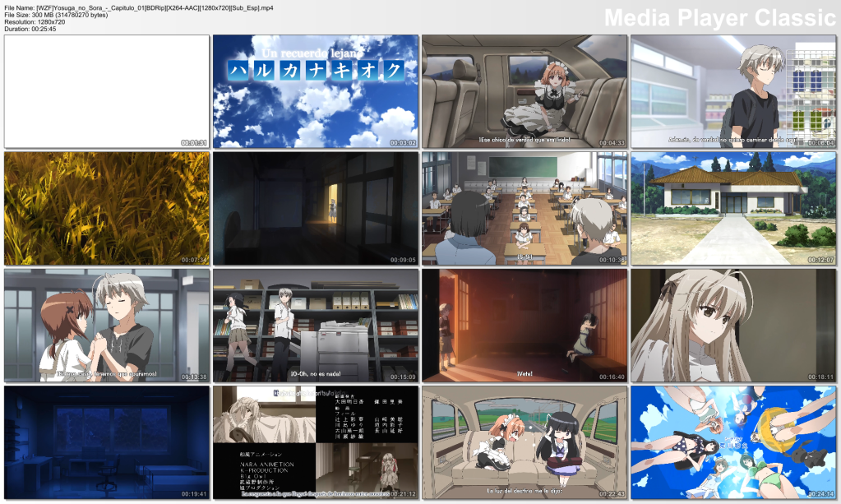The image size is (841, 504).
Task: Click the Resolution: 1280x720 text
Action: [35, 22]
